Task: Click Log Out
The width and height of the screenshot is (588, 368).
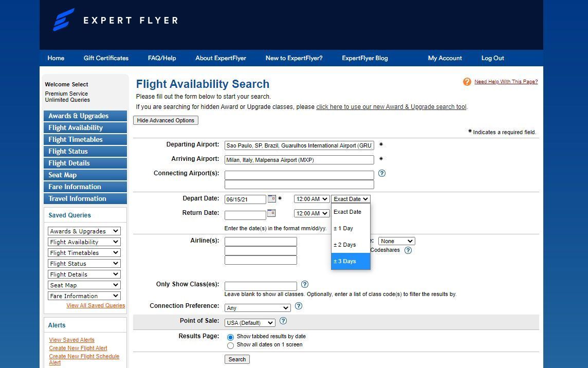Action: [493, 58]
